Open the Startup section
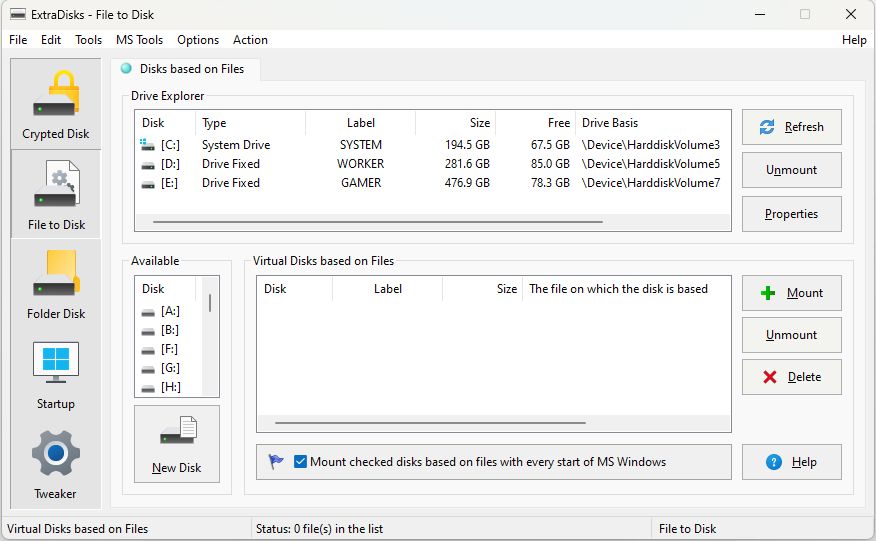 [56, 374]
